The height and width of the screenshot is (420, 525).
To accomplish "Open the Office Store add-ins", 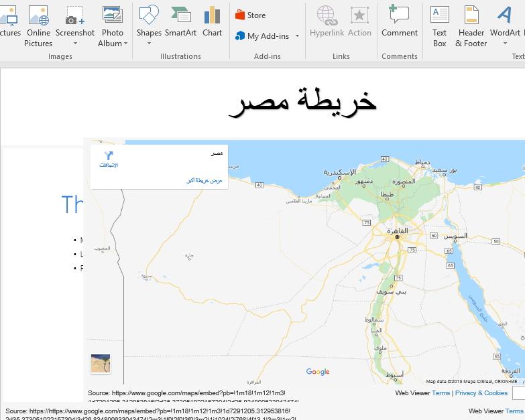I will (x=251, y=15).
